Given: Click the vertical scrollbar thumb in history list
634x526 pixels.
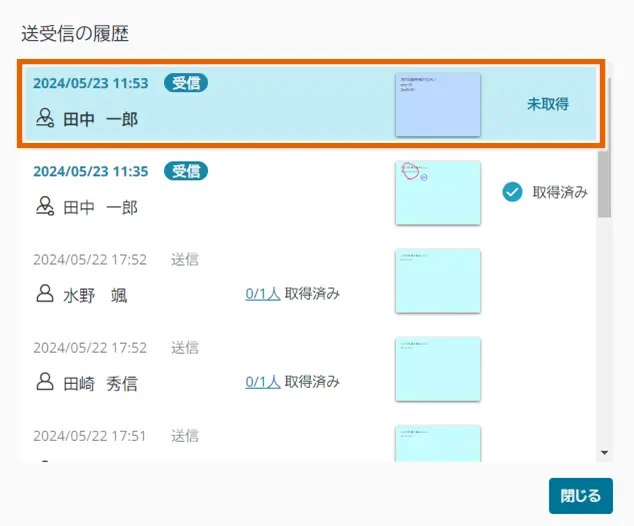Looking at the screenshot, I should pos(604,183).
